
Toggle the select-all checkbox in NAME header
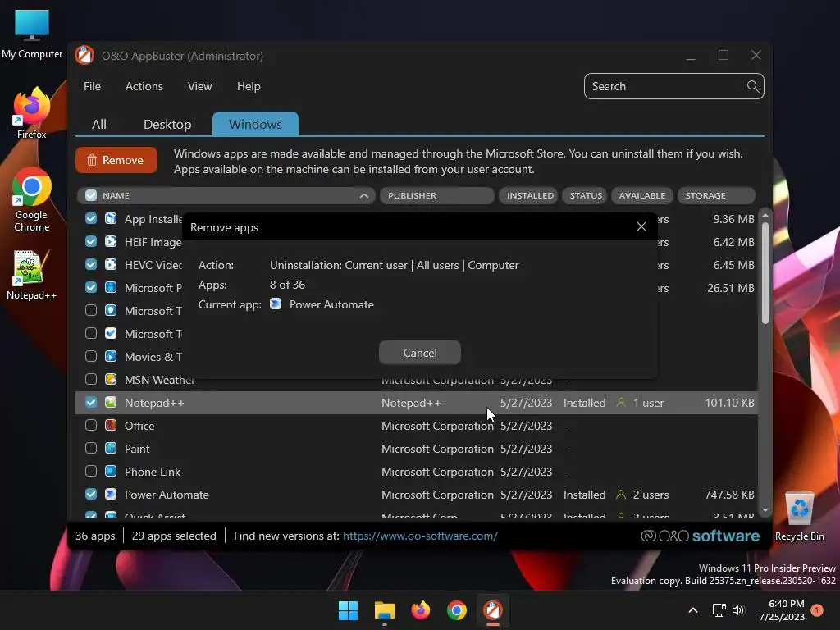click(x=91, y=195)
